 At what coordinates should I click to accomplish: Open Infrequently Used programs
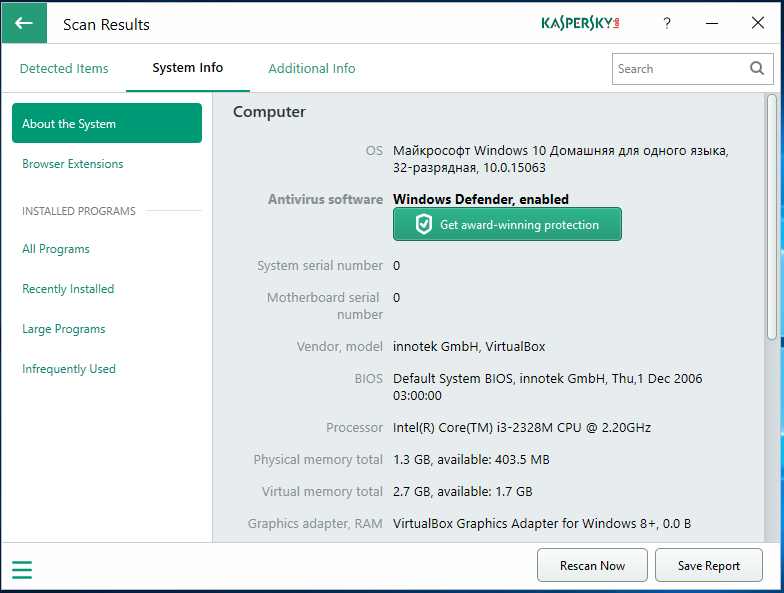68,369
